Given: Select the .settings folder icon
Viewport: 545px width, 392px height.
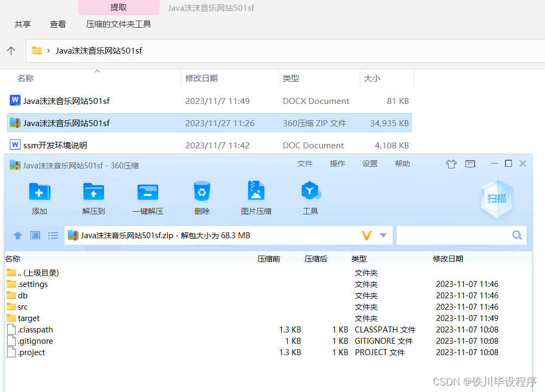Looking at the screenshot, I should tap(11, 284).
